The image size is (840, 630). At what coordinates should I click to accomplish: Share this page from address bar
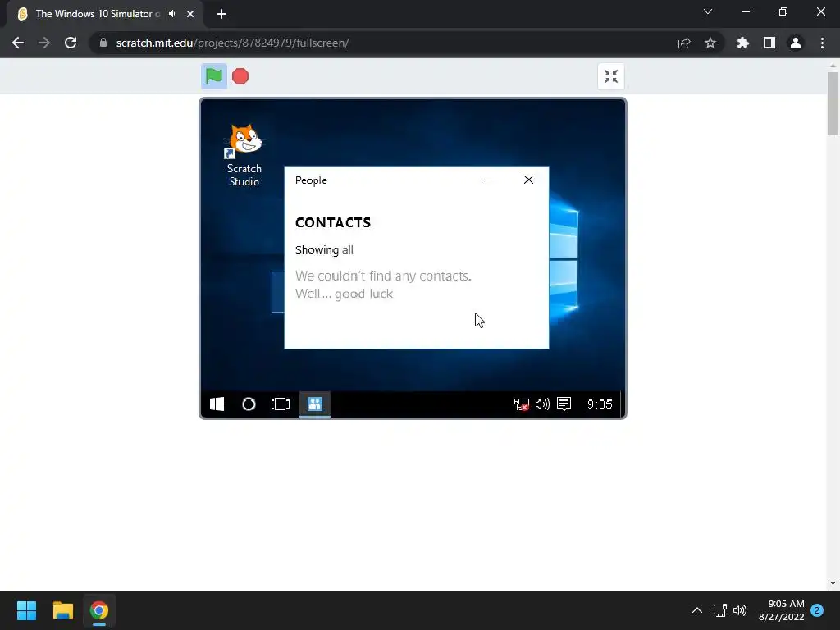point(684,43)
